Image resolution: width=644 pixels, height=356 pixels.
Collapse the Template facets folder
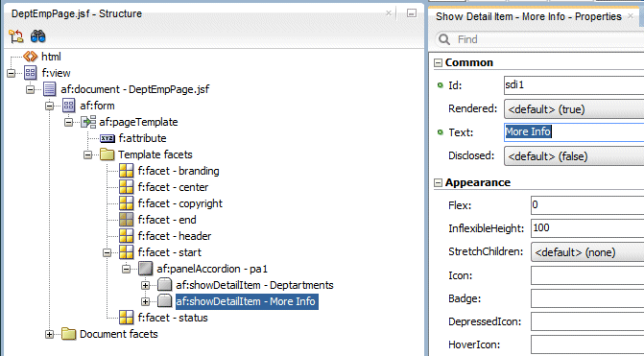(88, 154)
